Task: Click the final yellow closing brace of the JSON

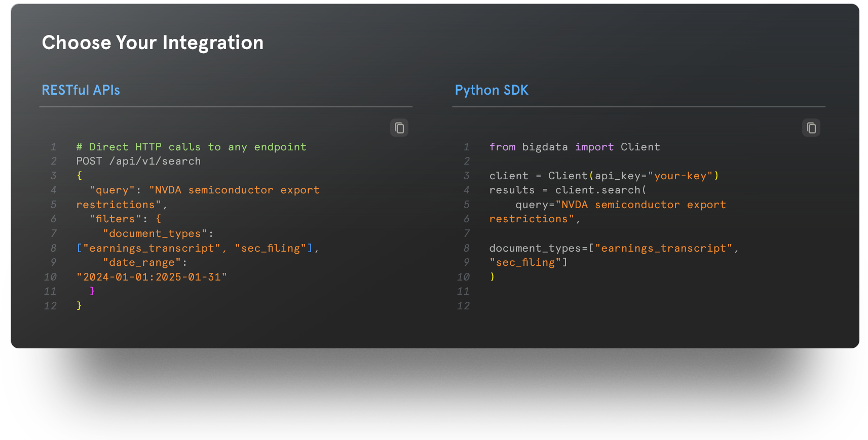Action: tap(79, 305)
